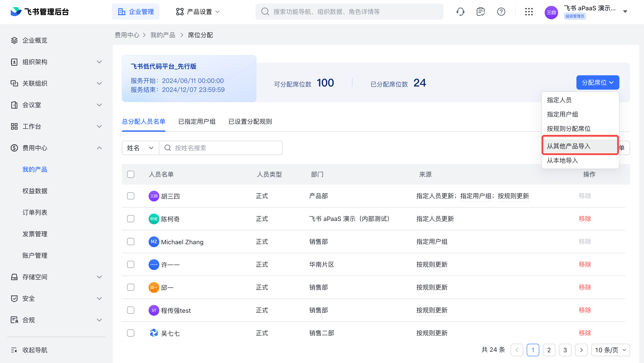The width and height of the screenshot is (644, 363).
Task: Open the account dropdown arrow in header
Action: coord(625,11)
